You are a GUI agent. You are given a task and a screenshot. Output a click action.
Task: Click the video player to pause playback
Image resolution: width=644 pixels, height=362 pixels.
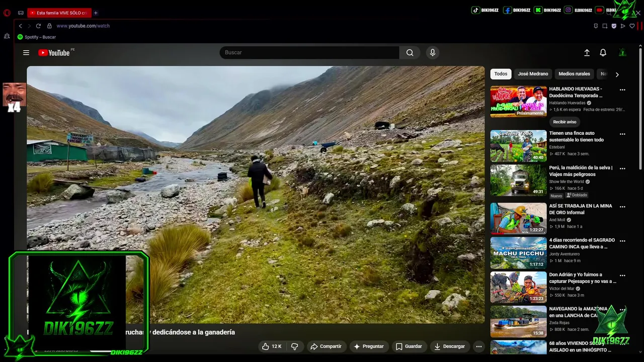tap(256, 195)
